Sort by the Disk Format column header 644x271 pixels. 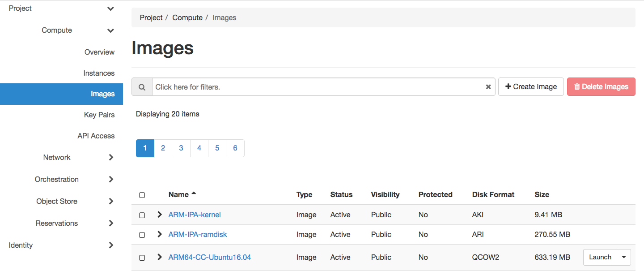tap(493, 194)
